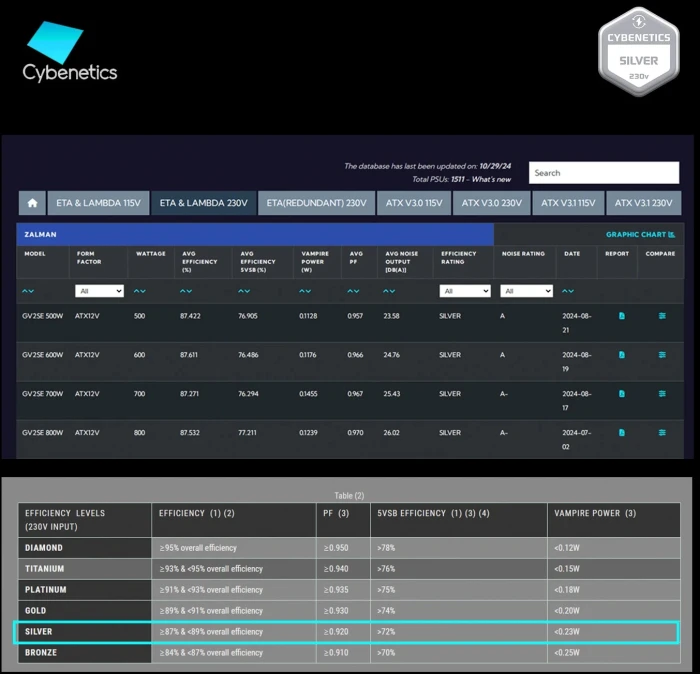Click efficiency value 87.422
The height and width of the screenshot is (674, 700).
click(190, 316)
